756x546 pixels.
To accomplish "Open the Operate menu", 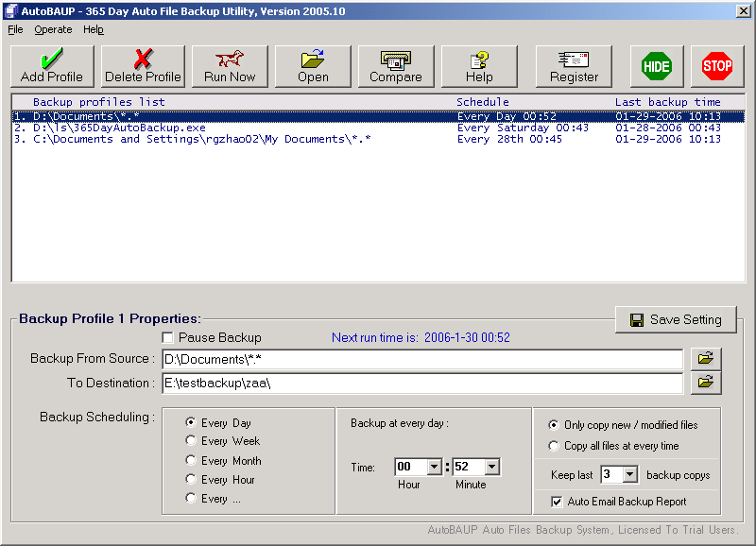I will click(x=53, y=29).
